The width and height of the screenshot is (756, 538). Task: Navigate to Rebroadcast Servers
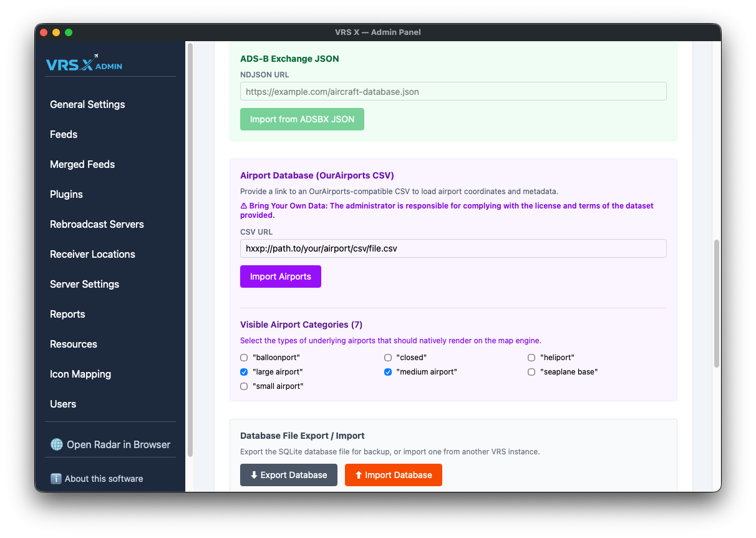[97, 224]
